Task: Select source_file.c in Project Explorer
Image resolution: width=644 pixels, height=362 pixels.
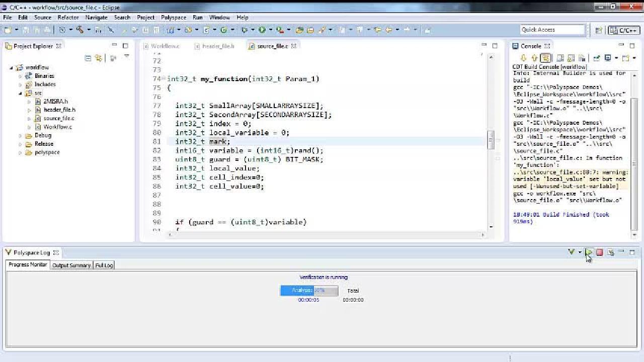Action: click(x=58, y=118)
